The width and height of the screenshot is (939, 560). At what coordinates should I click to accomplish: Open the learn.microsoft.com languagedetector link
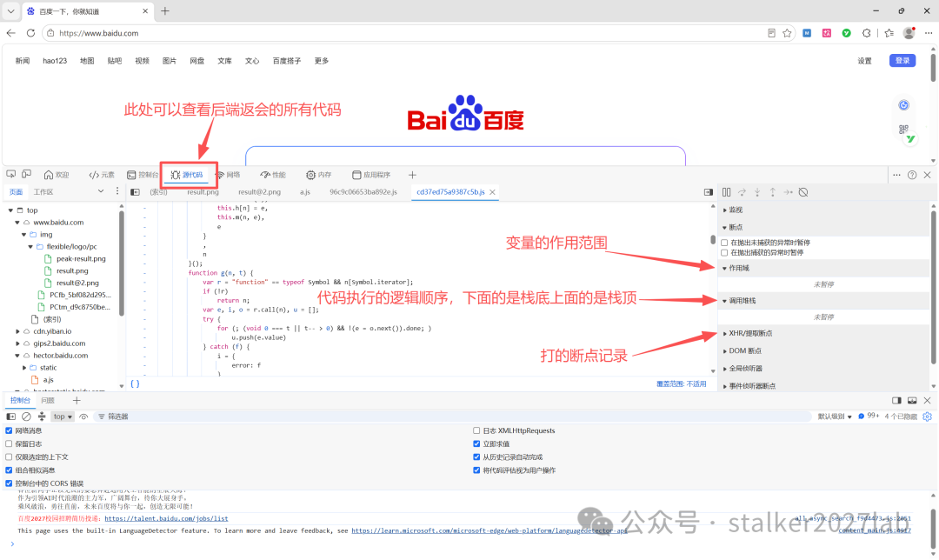click(x=489, y=530)
